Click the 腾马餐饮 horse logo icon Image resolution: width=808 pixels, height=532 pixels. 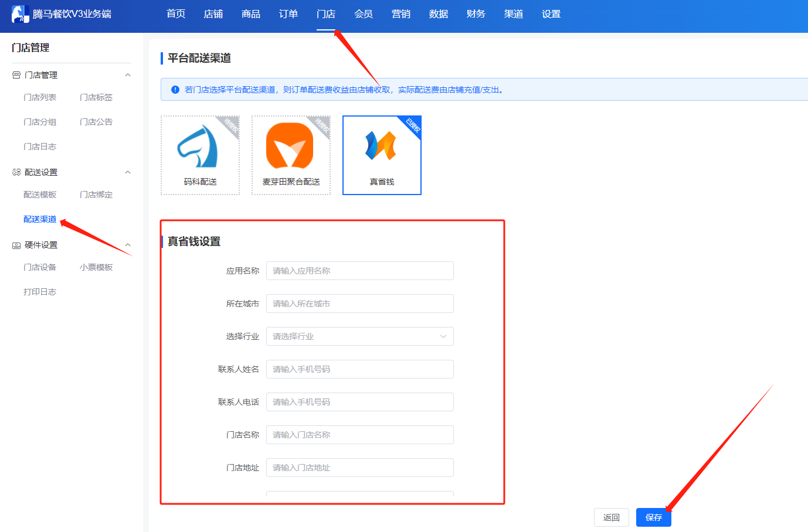click(20, 14)
